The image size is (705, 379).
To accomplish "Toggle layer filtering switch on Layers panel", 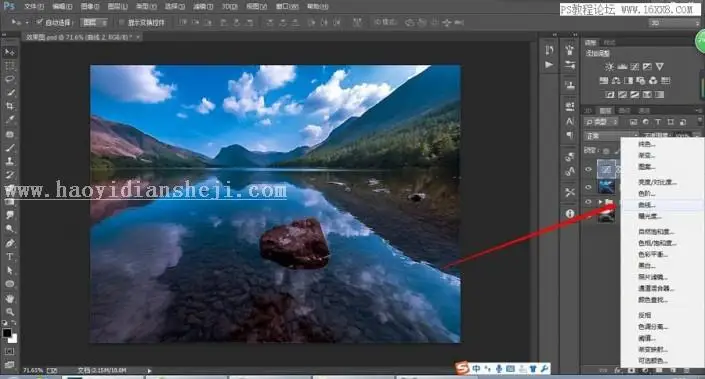I will (700, 121).
